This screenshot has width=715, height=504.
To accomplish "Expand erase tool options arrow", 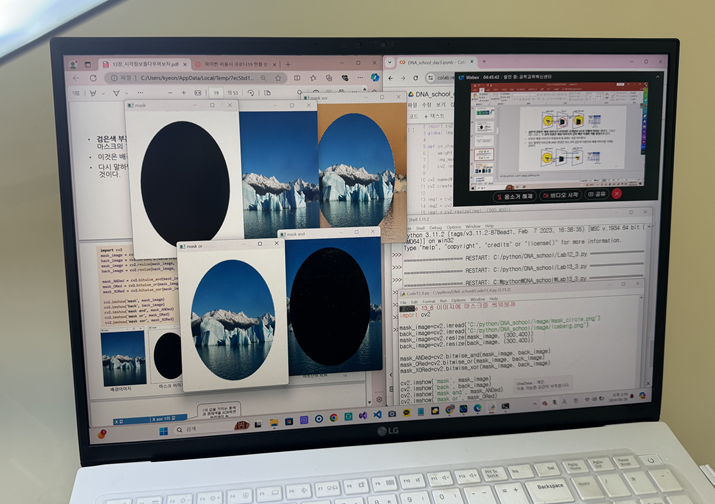I will pyautogui.click(x=127, y=93).
